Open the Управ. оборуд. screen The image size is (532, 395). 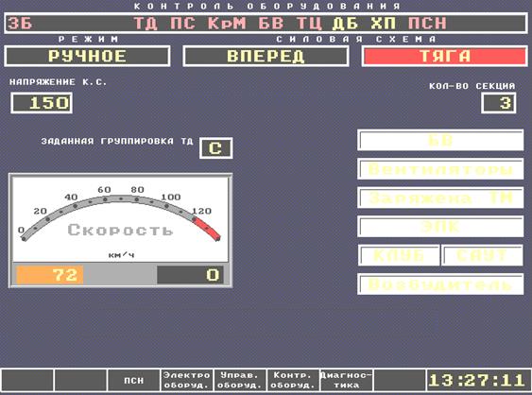pos(240,381)
